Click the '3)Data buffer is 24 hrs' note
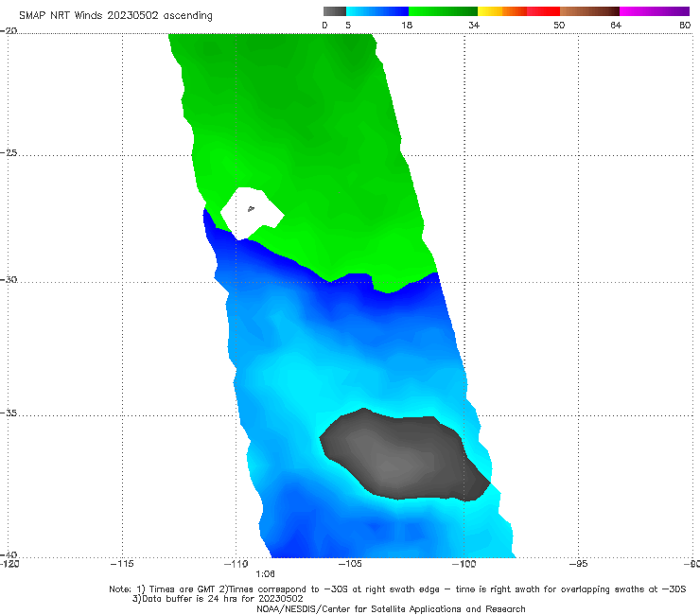Image resolution: width=700 pixels, height=615 pixels. pos(218,599)
